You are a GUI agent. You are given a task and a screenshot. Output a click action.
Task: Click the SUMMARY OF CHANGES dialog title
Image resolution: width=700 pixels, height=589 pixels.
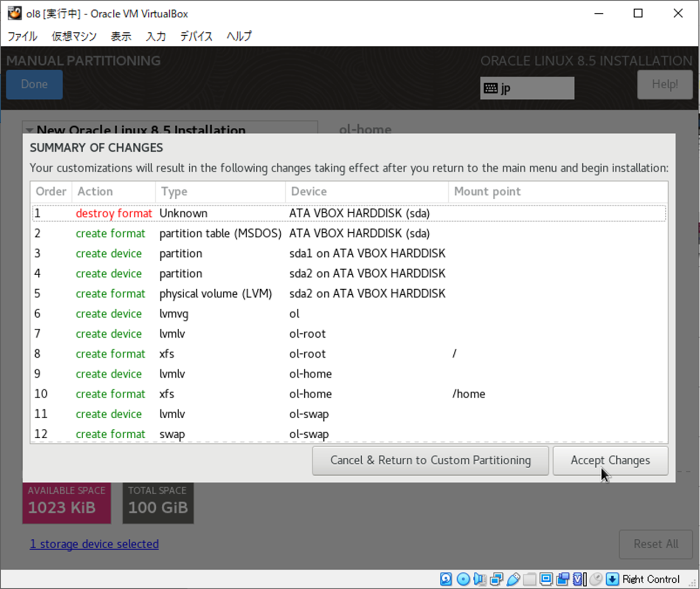97,148
